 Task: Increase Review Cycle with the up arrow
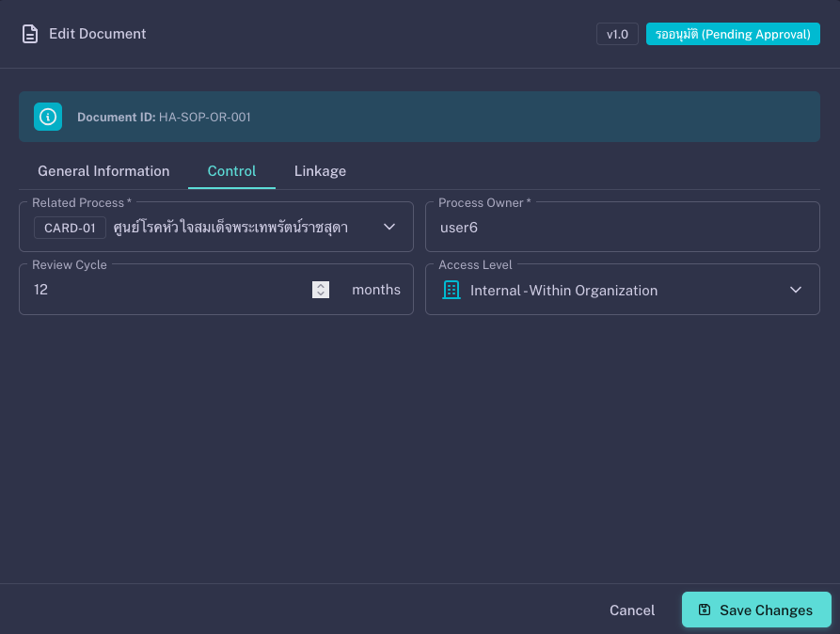tap(321, 285)
